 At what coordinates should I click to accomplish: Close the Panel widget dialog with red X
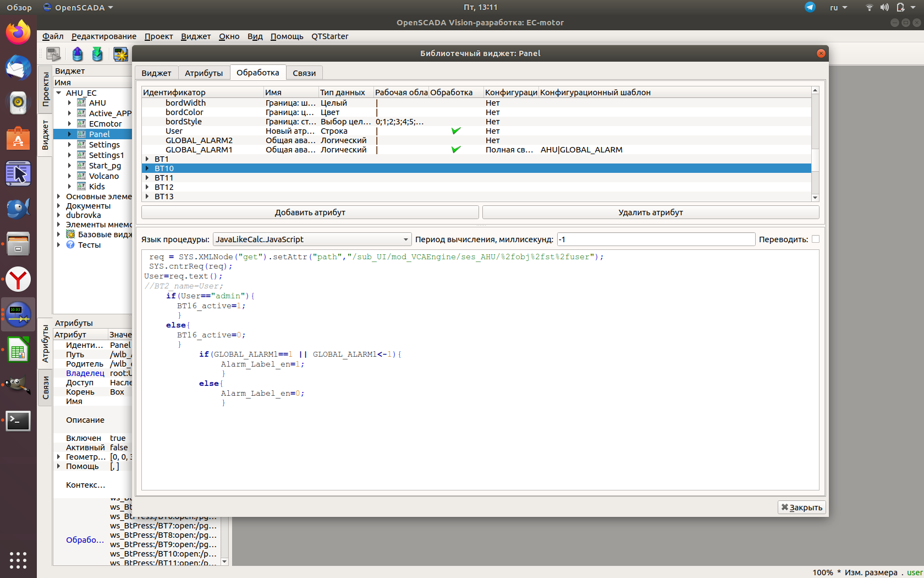click(x=821, y=53)
